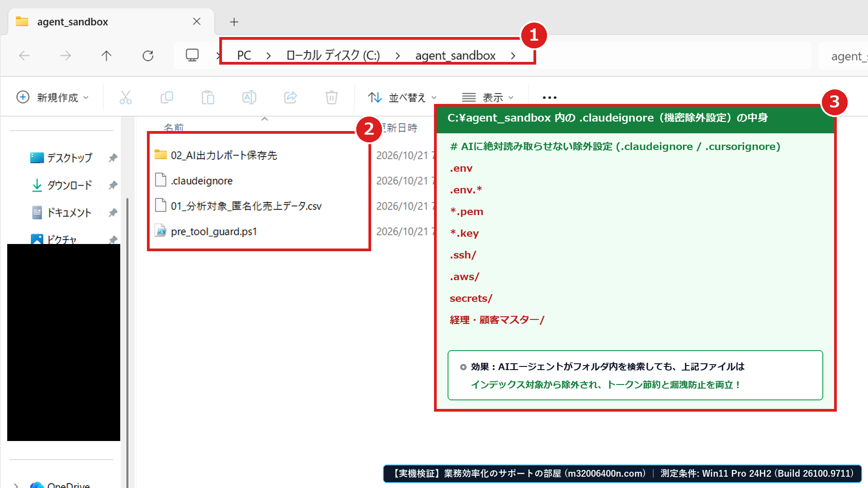The width and height of the screenshot is (868, 488).
Task: Go forward with the right arrow button
Action: point(66,56)
